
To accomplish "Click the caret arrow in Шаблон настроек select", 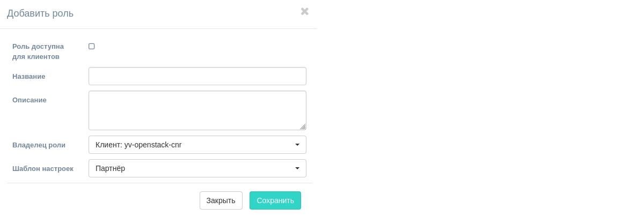I will 297,168.
